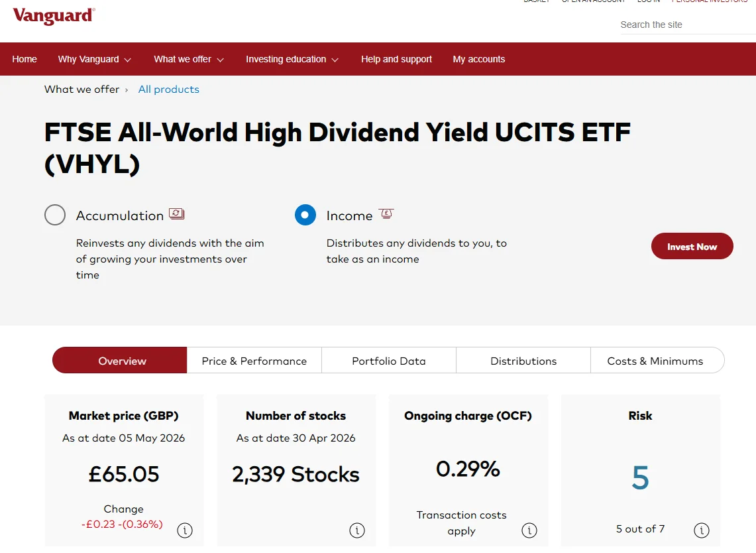This screenshot has width=756, height=553.
Task: Open Help and support page
Action: click(x=396, y=60)
